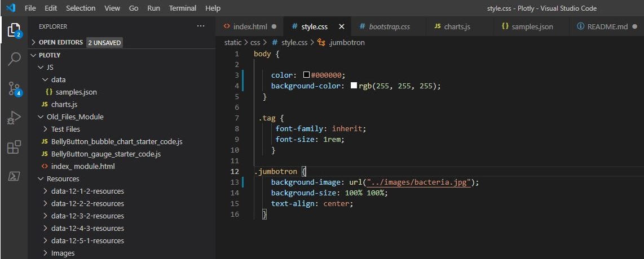
Task: Open the File menu
Action: point(30,8)
